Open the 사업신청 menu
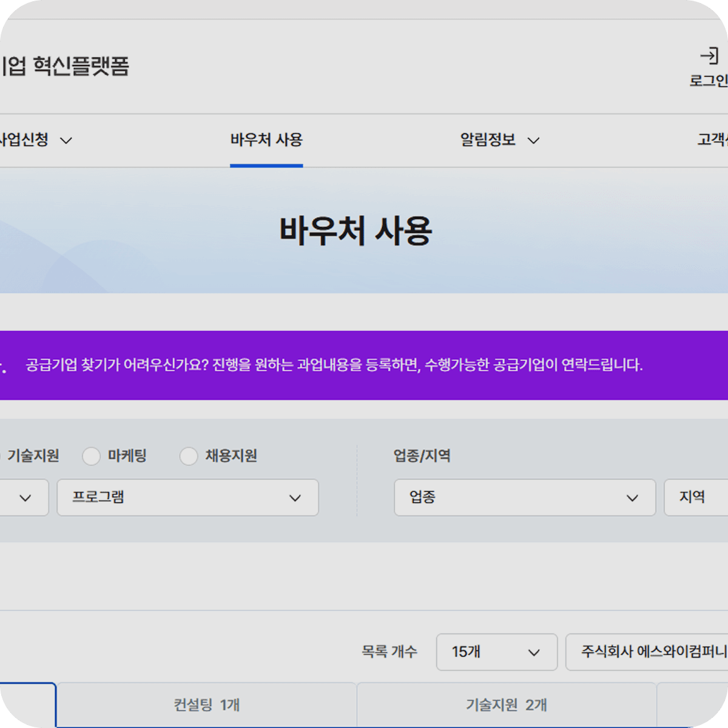This screenshot has height=728, width=728. tap(24, 140)
